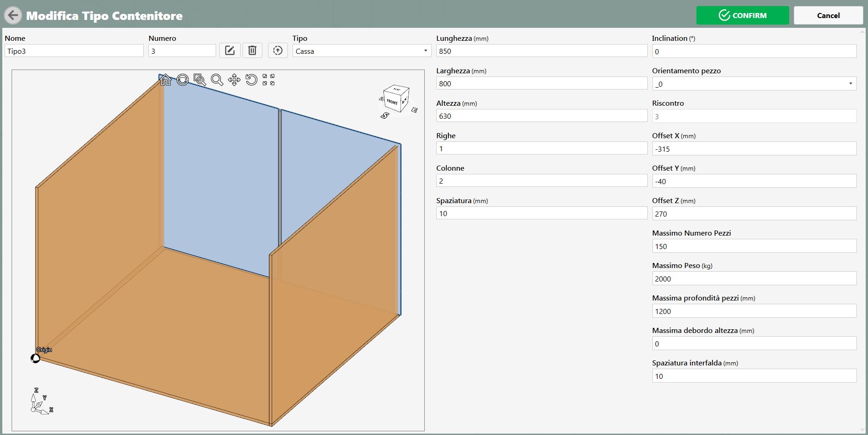Click the Offset Z field with 270
The width and height of the screenshot is (868, 435).
tap(754, 214)
